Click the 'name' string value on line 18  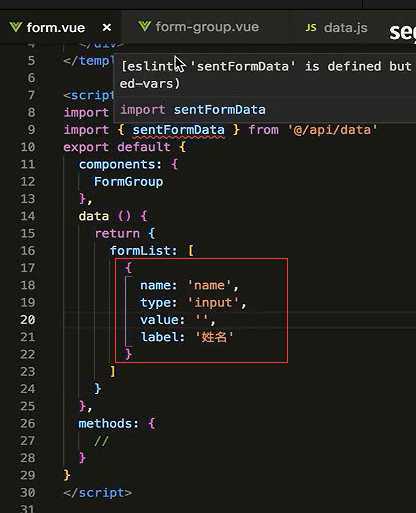pyautogui.click(x=209, y=285)
